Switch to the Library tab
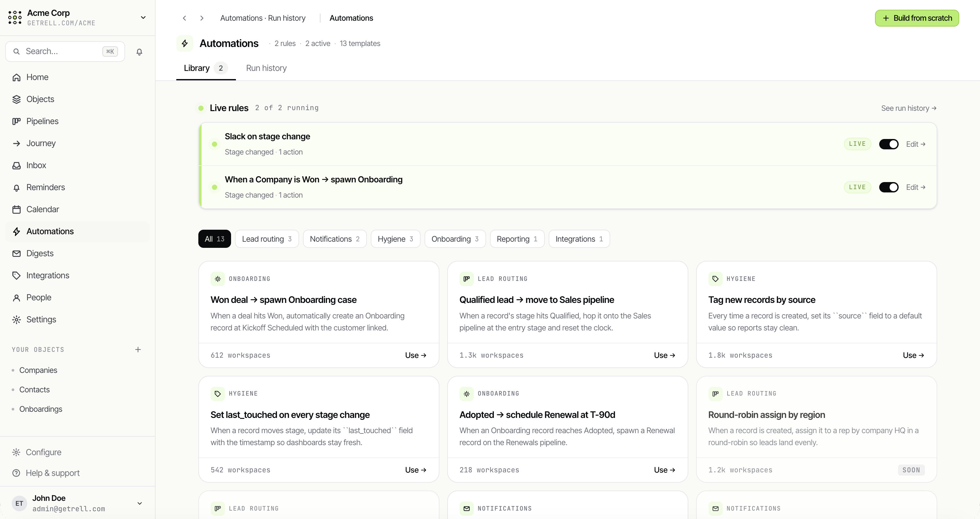This screenshot has width=980, height=519. [x=206, y=68]
